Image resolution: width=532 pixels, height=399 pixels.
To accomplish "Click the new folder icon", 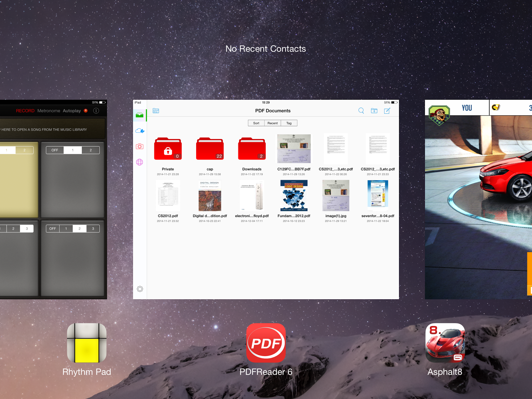I will click(x=374, y=111).
